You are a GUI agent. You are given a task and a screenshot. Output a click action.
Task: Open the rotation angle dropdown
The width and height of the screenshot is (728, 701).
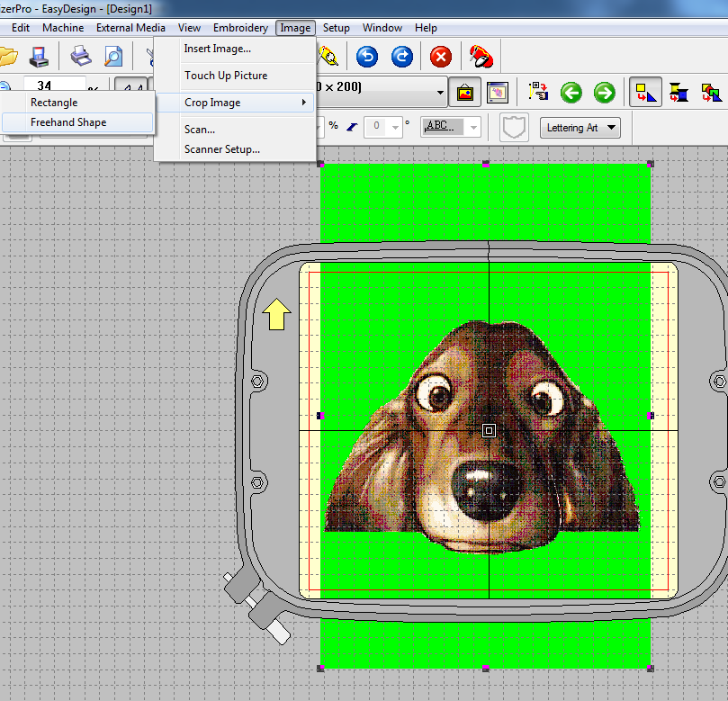click(395, 127)
